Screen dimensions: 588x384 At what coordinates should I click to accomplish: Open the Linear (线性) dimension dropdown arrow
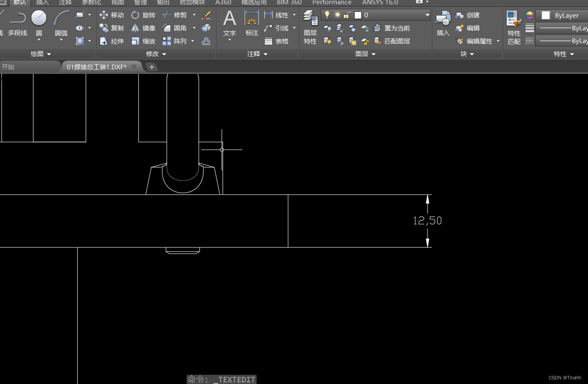(x=294, y=15)
